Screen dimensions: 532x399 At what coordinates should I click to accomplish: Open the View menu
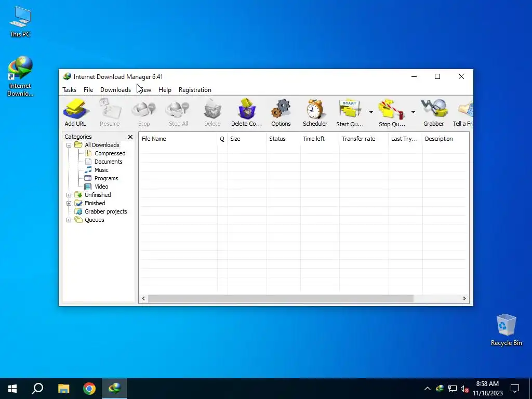pyautogui.click(x=145, y=90)
